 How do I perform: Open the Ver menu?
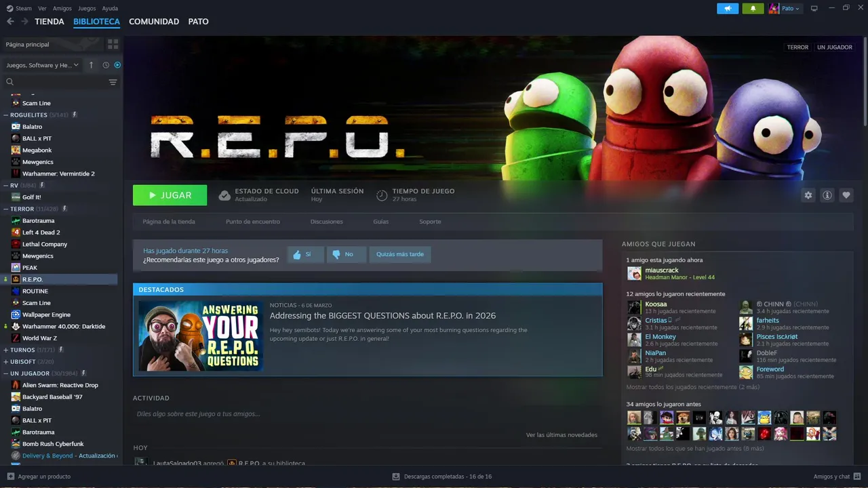[x=42, y=9]
